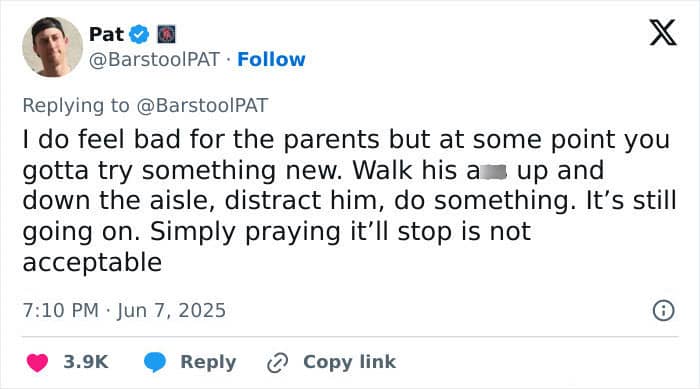This screenshot has height=389, width=700.
Task: Click the blue verified checkmark badge
Action: click(x=139, y=34)
